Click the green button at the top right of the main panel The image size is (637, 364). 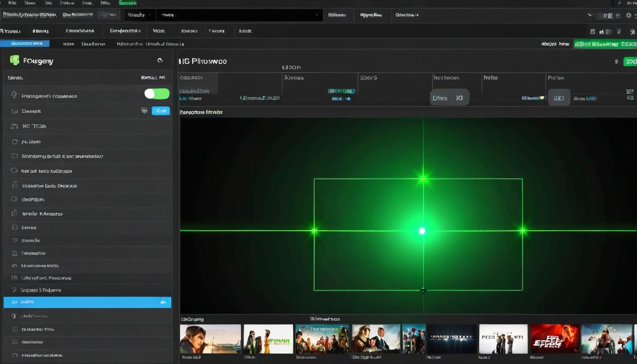click(x=630, y=62)
